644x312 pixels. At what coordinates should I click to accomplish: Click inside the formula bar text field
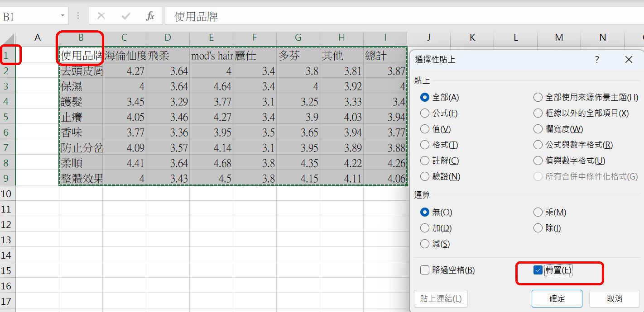click(x=362, y=17)
